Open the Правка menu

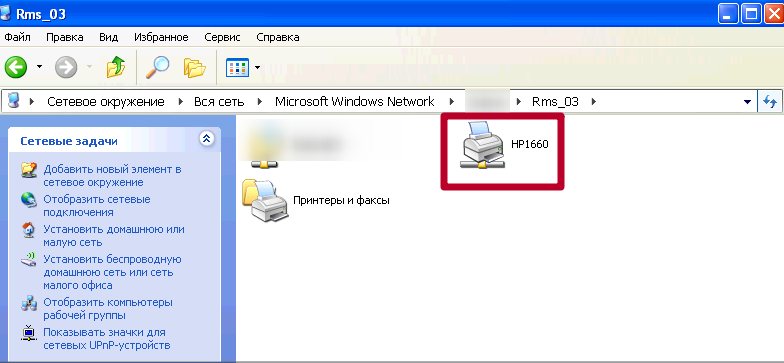pos(64,37)
